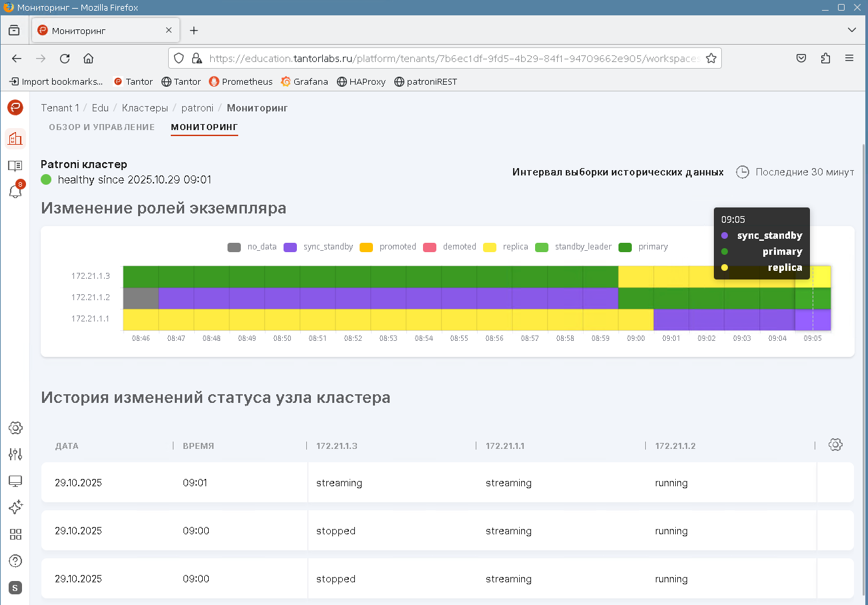
Task: Open the notifications bell in sidebar
Action: tap(15, 191)
